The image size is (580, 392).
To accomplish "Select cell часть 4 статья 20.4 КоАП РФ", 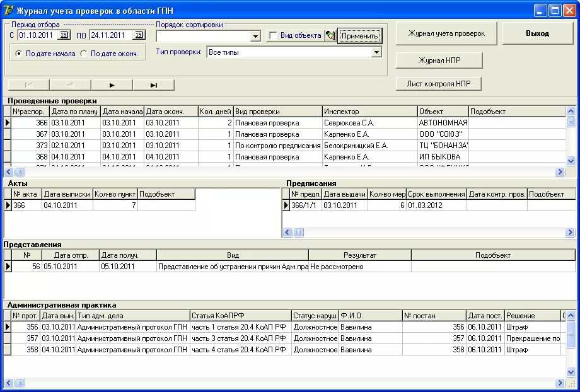I will coord(241,350).
